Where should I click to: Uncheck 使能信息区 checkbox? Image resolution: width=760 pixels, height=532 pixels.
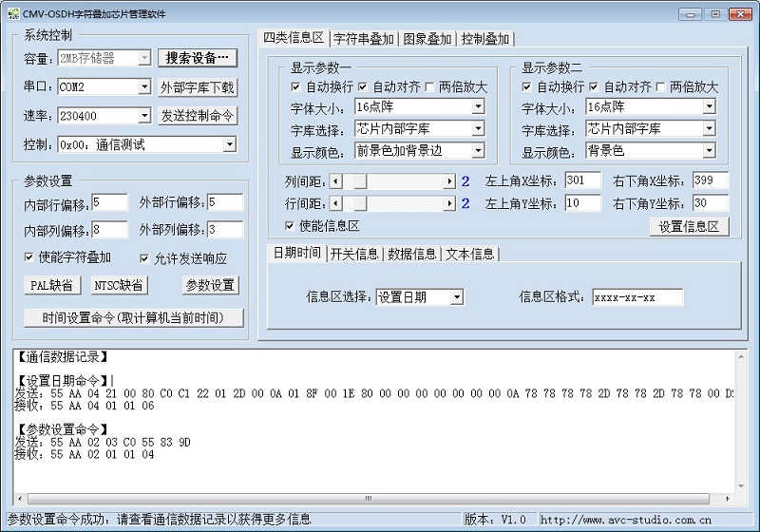[x=291, y=226]
